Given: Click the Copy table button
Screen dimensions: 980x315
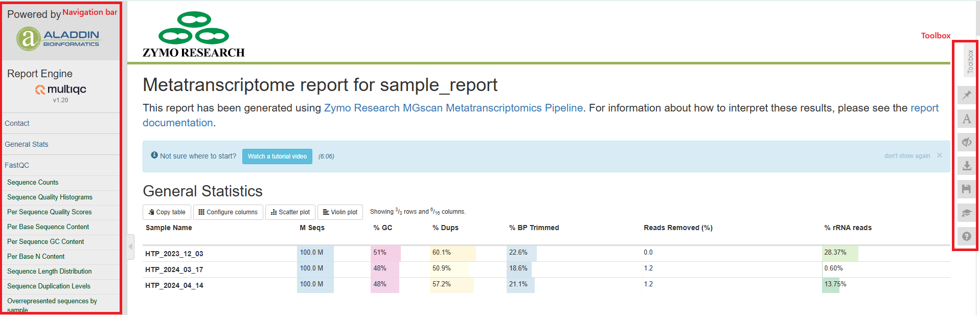Looking at the screenshot, I should click(167, 212).
